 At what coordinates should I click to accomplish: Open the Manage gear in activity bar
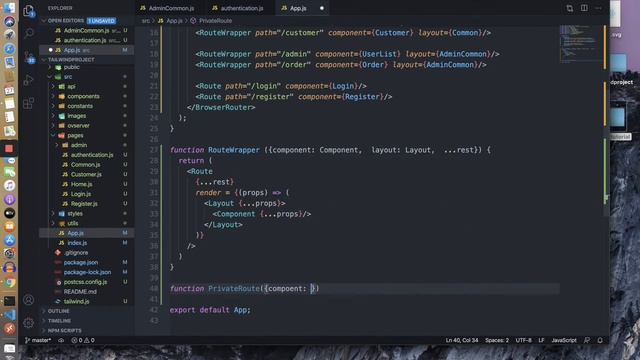point(29,323)
